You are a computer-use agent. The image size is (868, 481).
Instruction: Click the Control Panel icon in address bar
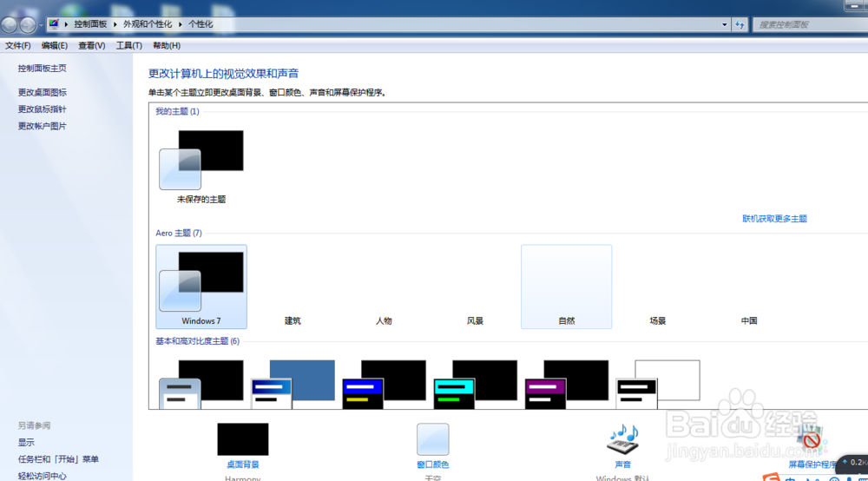54,23
